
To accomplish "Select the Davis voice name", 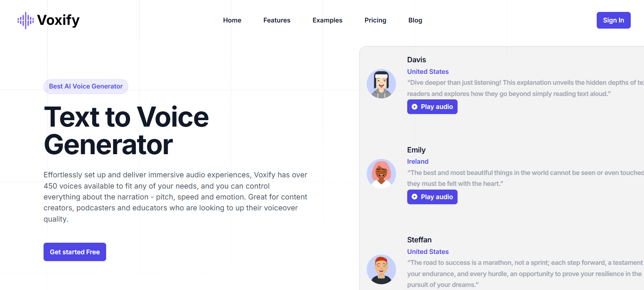I will coord(416,60).
